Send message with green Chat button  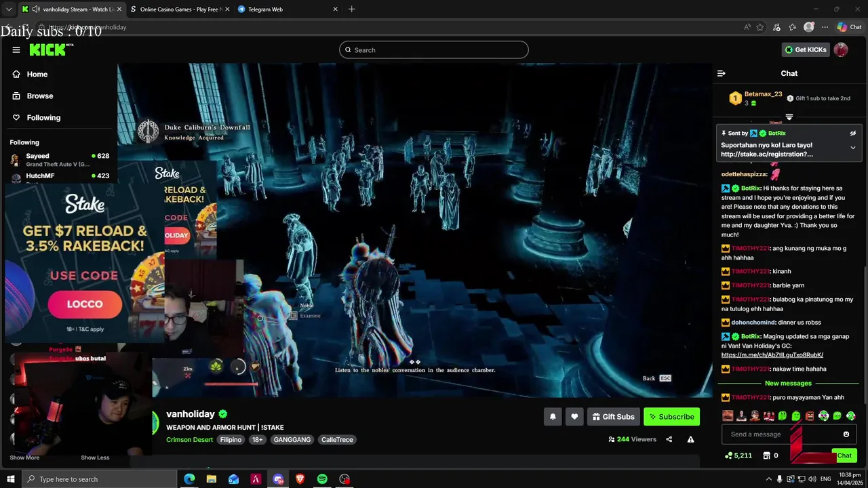point(844,455)
